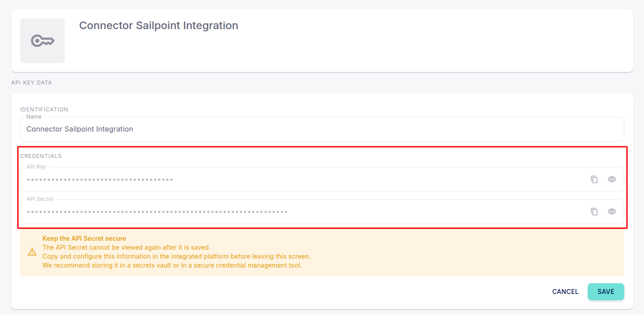Click the 'Keep the API Secret secure' heading
The height and width of the screenshot is (315, 644).
click(84, 238)
